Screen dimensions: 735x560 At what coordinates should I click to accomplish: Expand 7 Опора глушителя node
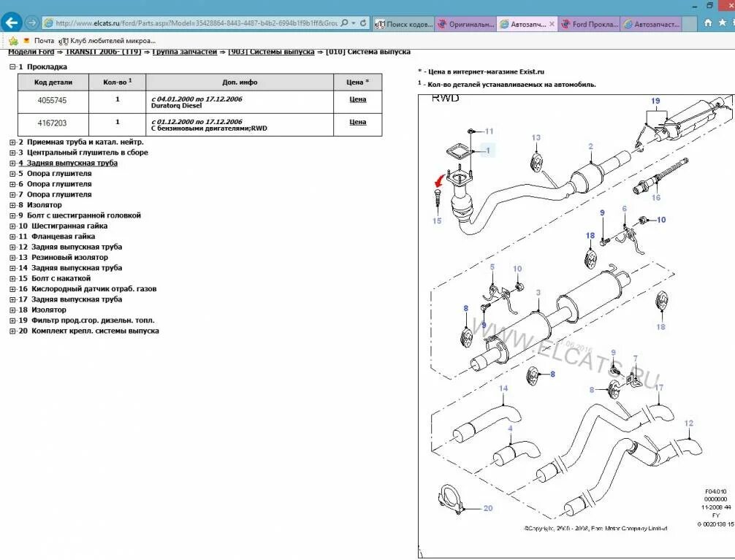click(x=12, y=194)
